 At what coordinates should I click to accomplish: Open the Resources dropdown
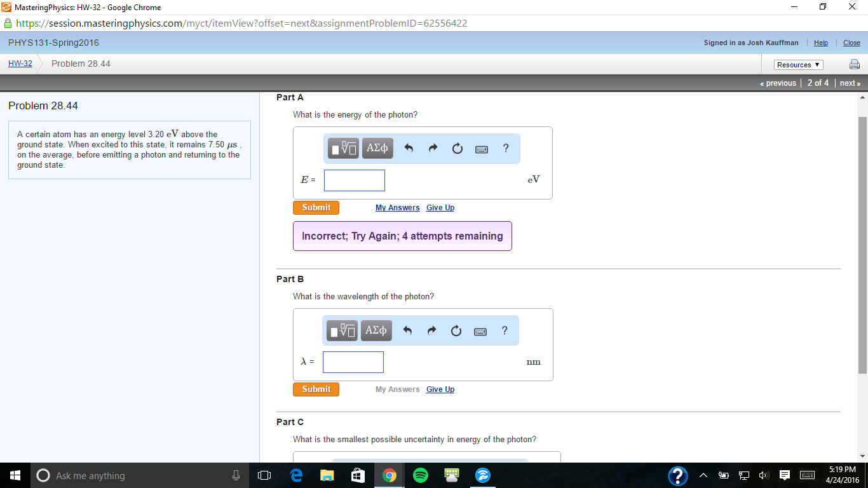click(797, 64)
